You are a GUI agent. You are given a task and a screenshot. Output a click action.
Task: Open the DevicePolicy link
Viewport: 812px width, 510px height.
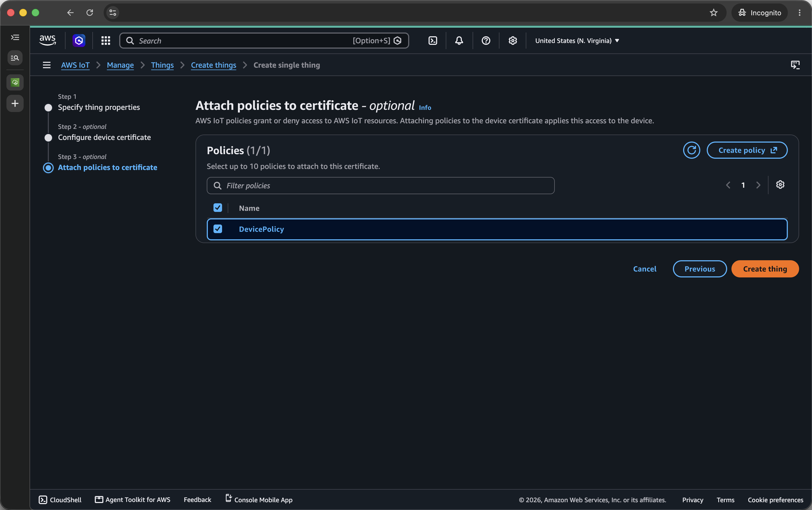coord(261,229)
